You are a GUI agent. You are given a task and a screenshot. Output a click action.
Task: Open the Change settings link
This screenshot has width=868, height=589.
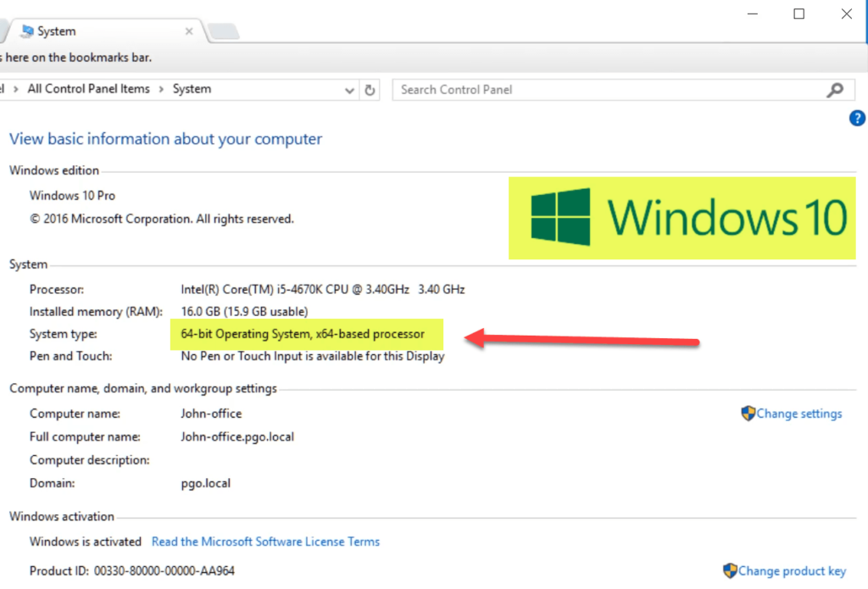pyautogui.click(x=798, y=414)
